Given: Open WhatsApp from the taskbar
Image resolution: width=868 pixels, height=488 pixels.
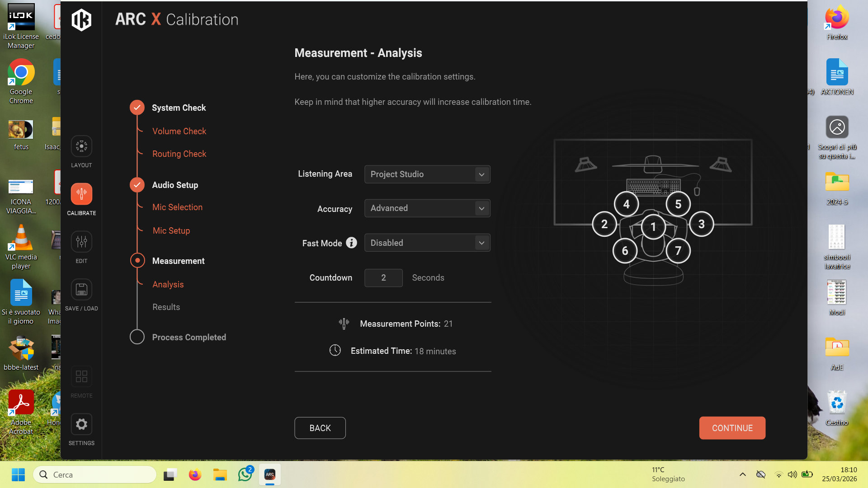Looking at the screenshot, I should tap(245, 475).
